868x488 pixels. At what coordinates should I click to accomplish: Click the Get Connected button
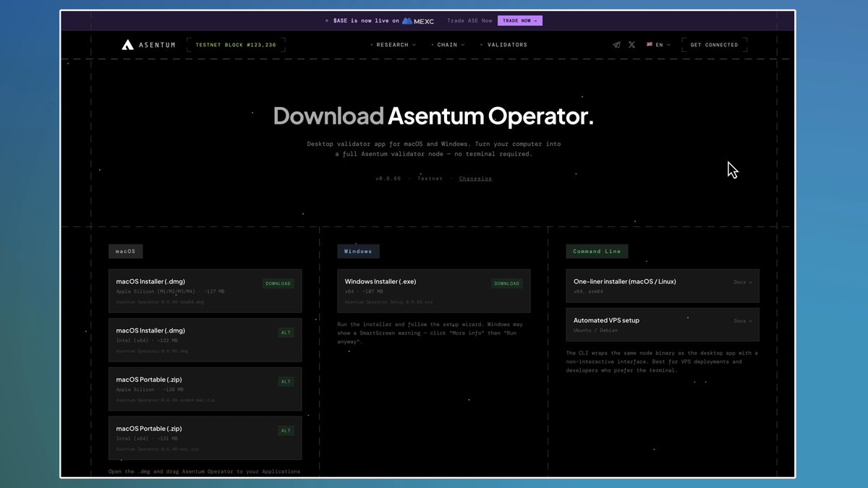click(x=715, y=45)
